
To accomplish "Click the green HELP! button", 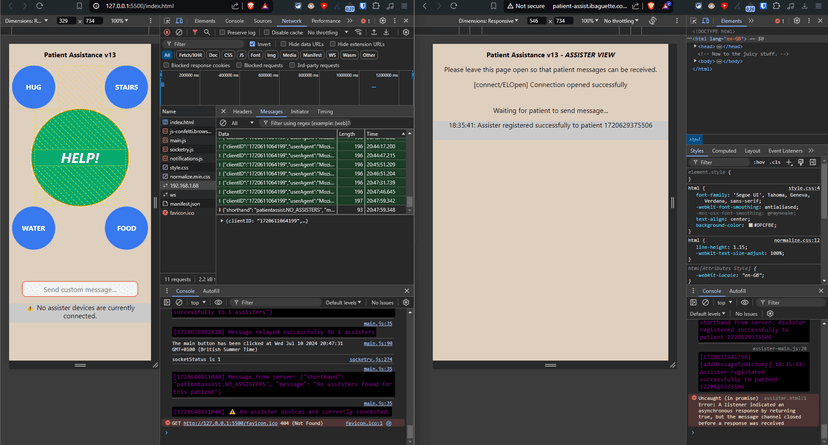I will (80, 157).
